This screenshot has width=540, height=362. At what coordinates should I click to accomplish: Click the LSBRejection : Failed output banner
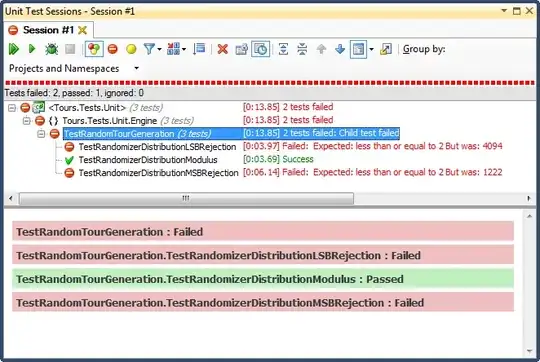click(x=263, y=255)
